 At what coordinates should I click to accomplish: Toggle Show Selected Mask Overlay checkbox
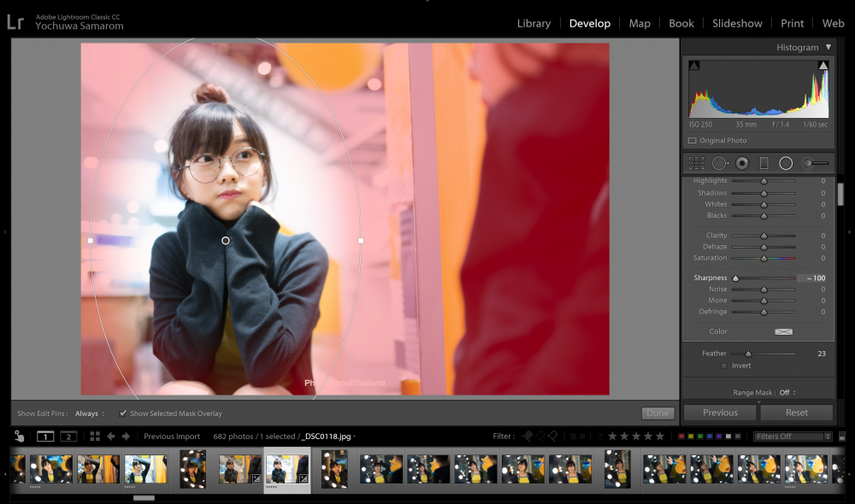[x=122, y=413]
